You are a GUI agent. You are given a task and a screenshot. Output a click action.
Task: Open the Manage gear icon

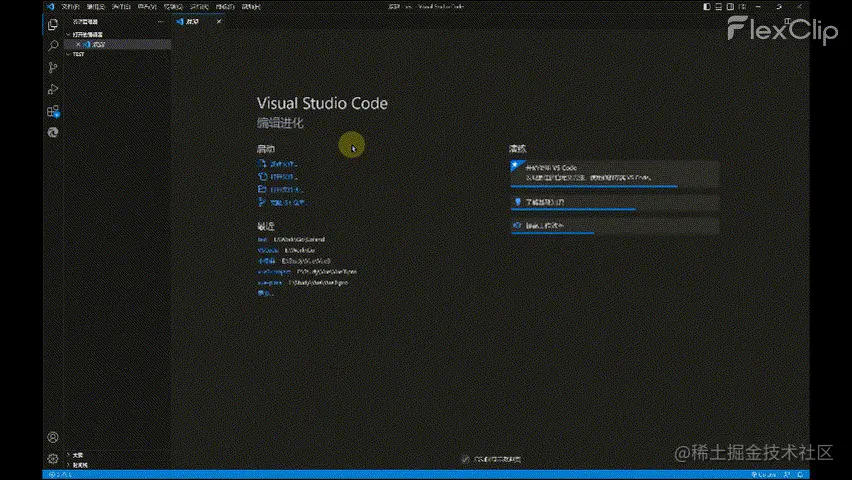pyautogui.click(x=53, y=459)
